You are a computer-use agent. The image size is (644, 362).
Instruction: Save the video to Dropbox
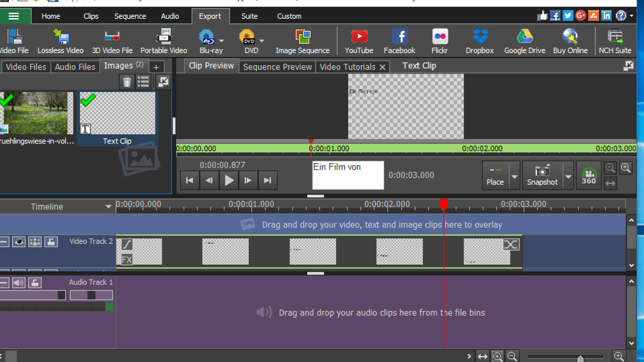tap(479, 40)
